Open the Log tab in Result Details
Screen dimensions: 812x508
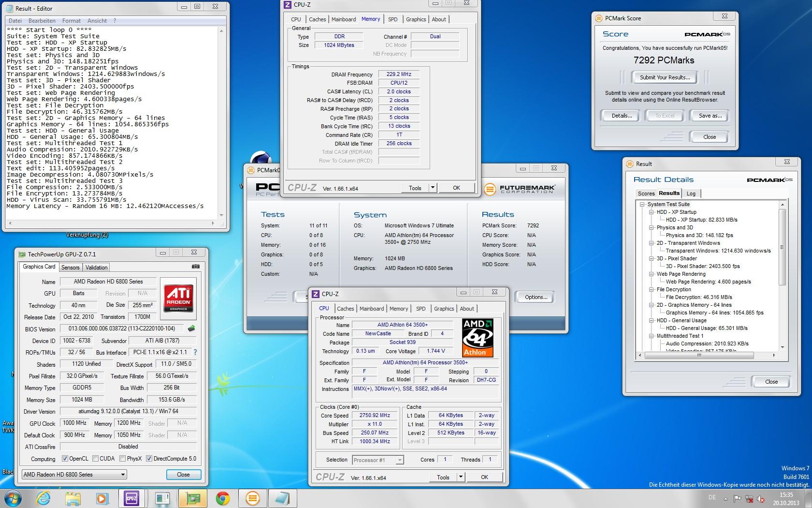[x=691, y=194]
